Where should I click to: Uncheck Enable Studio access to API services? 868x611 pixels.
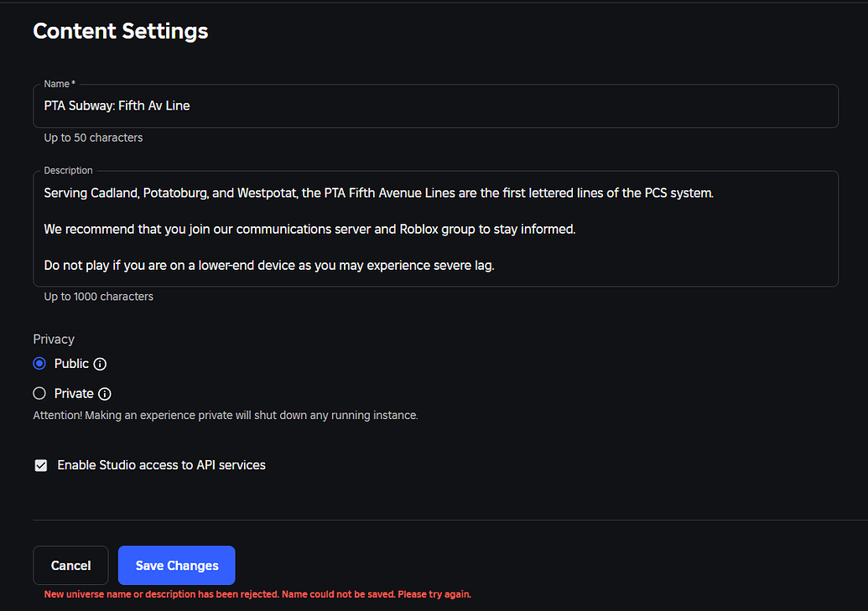point(40,464)
